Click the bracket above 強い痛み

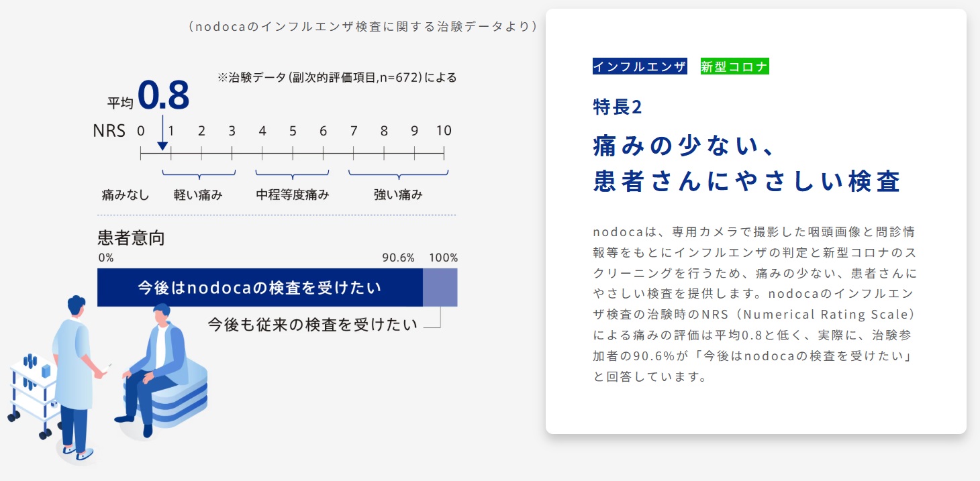click(x=399, y=174)
